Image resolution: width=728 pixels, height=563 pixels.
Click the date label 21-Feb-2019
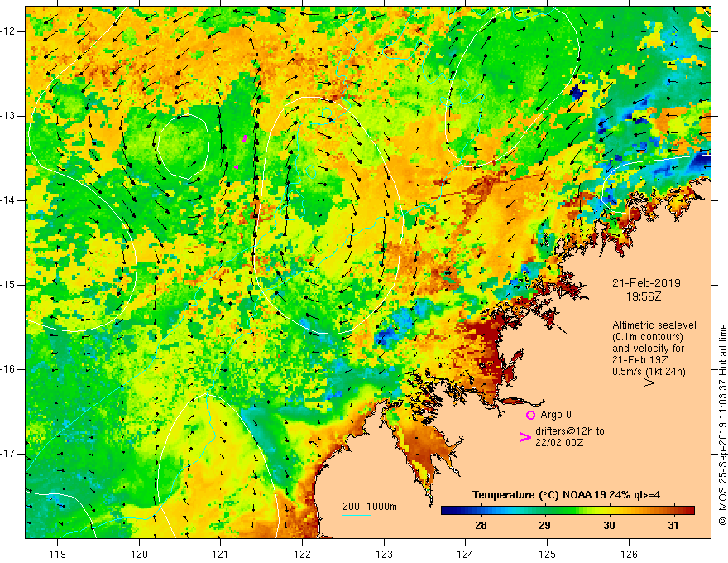(x=646, y=283)
